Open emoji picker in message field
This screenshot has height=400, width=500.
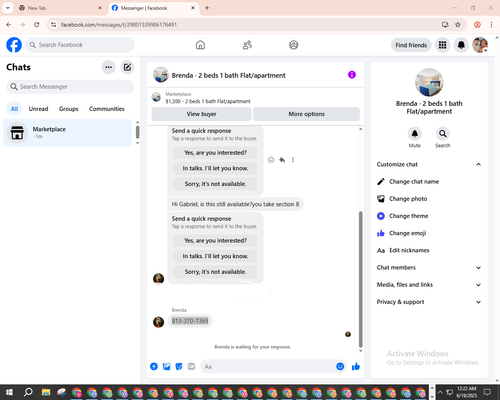point(340,367)
